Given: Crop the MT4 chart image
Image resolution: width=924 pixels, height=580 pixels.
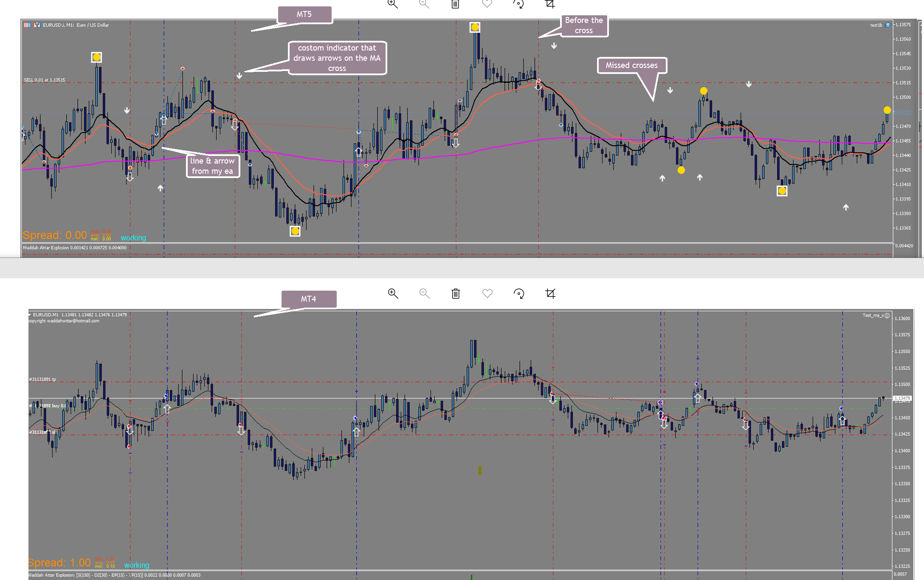Looking at the screenshot, I should point(550,293).
